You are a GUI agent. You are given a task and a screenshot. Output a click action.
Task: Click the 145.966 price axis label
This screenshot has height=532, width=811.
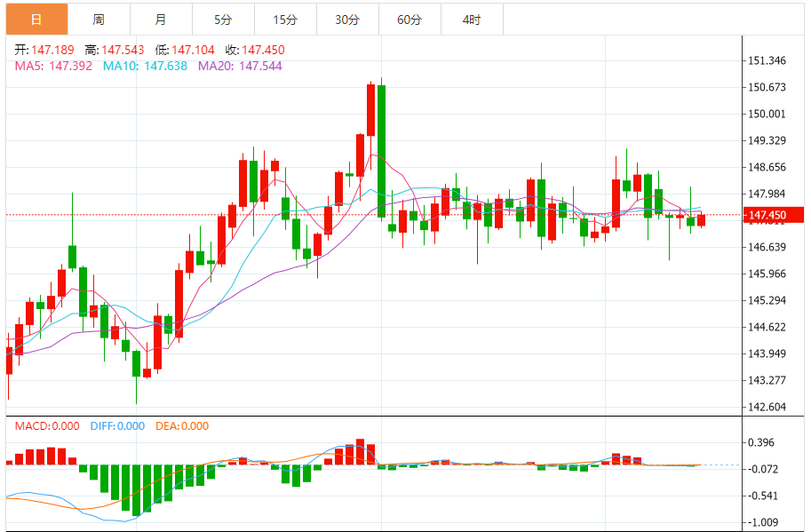click(x=767, y=274)
